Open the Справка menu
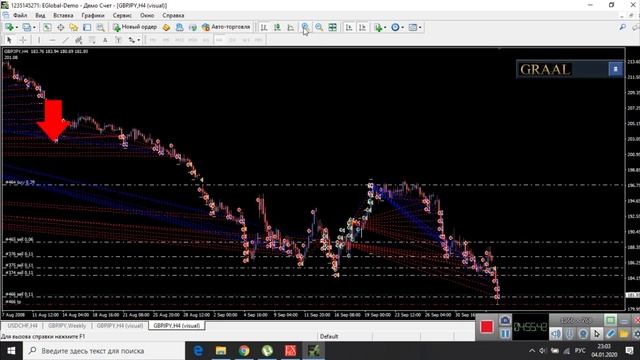 (x=173, y=15)
